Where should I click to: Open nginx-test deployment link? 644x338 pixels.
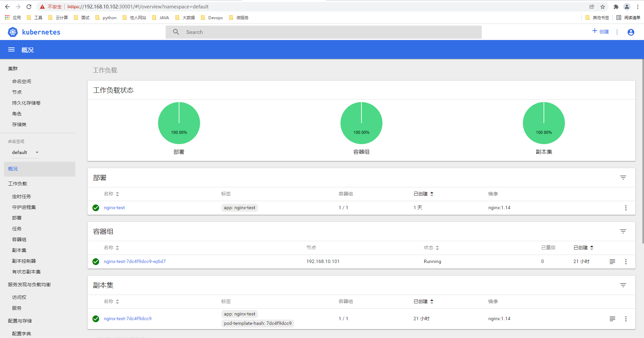114,208
